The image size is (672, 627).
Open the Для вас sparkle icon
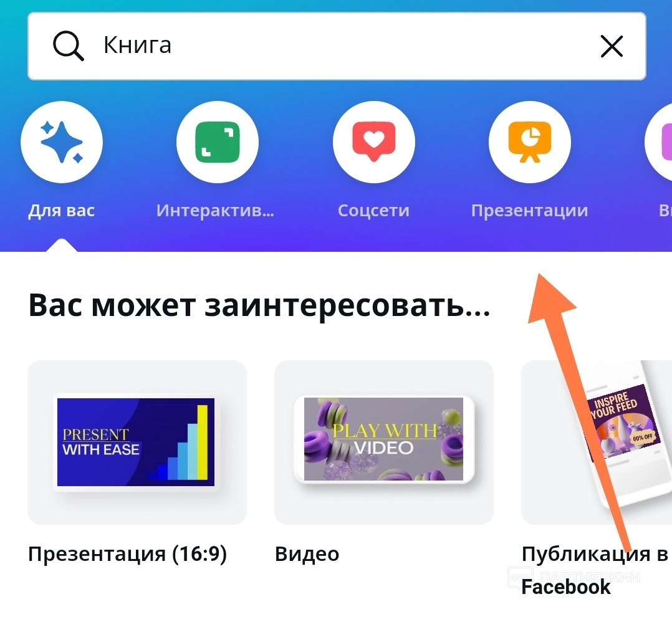click(x=62, y=142)
